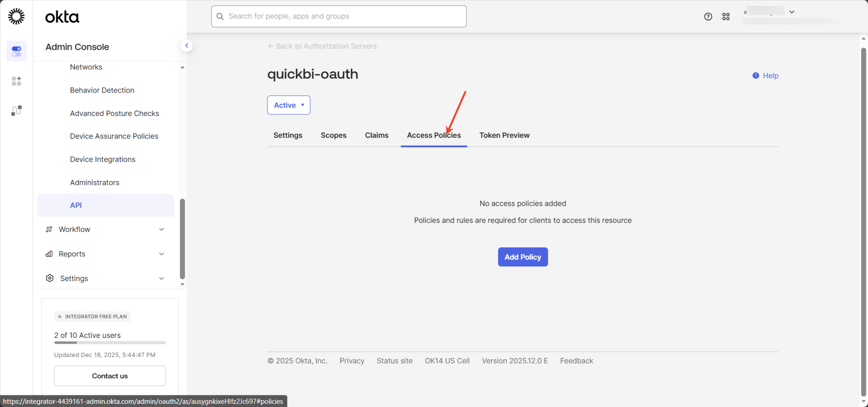Screen dimensions: 868x407
Task: Open the workflow connector icon in left rail
Action: [16, 111]
